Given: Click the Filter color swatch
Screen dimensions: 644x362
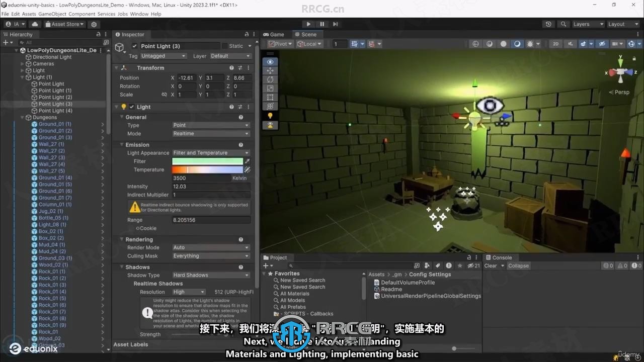Looking at the screenshot, I should (x=207, y=161).
